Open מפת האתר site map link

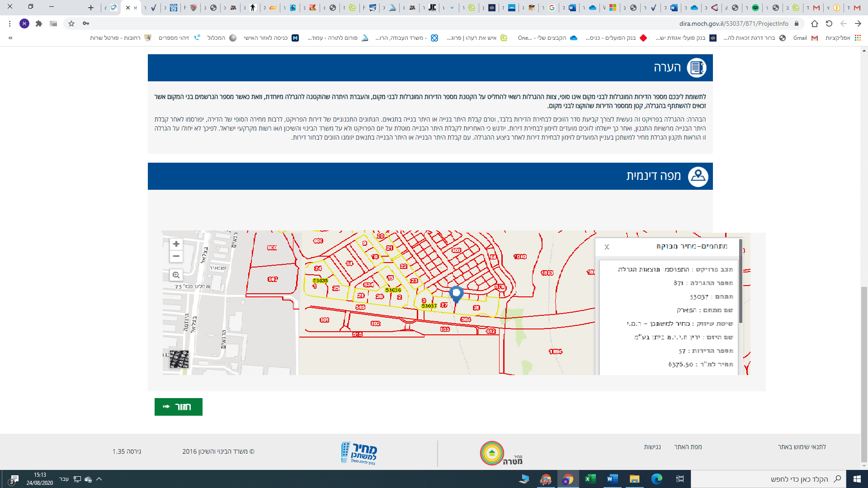pos(688,447)
